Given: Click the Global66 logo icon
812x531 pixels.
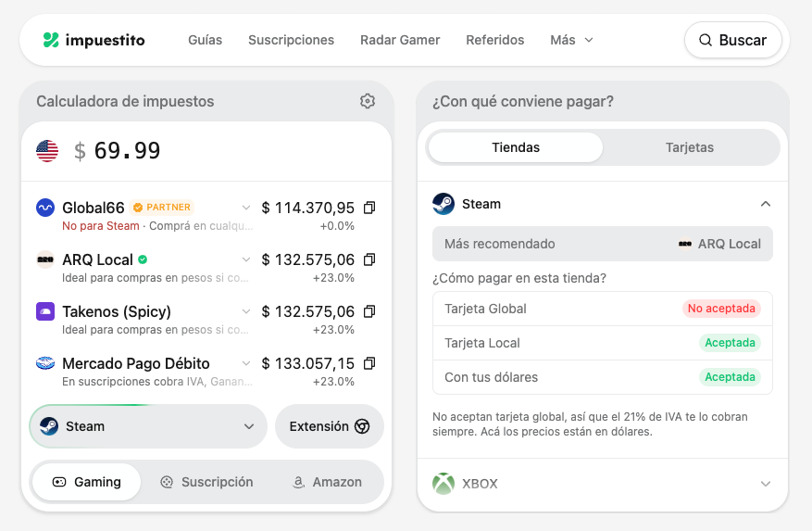Looking at the screenshot, I should tap(45, 208).
